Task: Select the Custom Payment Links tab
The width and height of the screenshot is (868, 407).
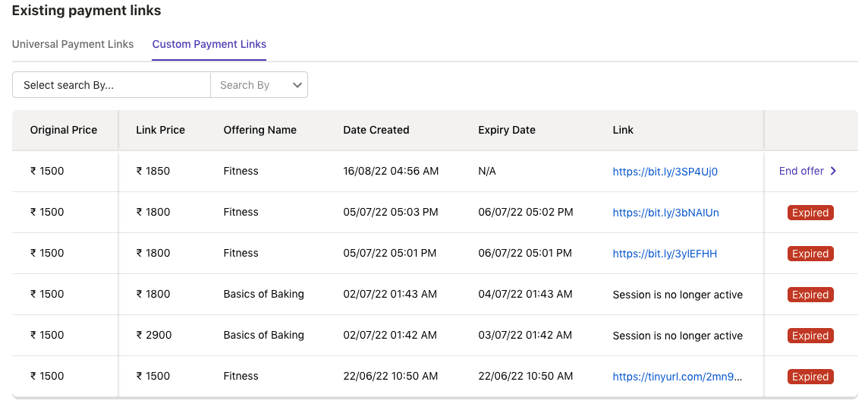Action: coord(209,44)
